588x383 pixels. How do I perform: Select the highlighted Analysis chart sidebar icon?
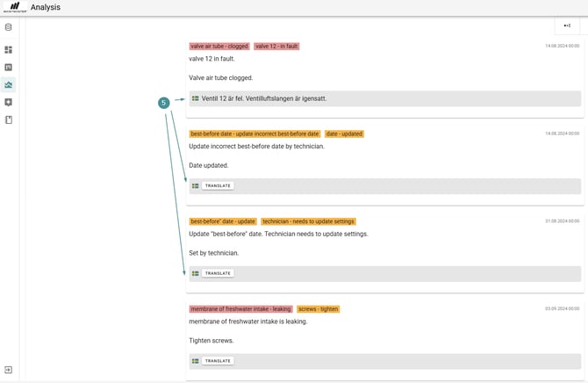[9, 85]
